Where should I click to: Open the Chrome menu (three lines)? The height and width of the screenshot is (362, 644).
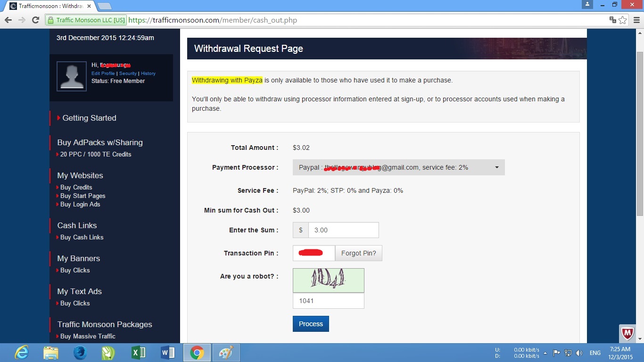[x=636, y=20]
